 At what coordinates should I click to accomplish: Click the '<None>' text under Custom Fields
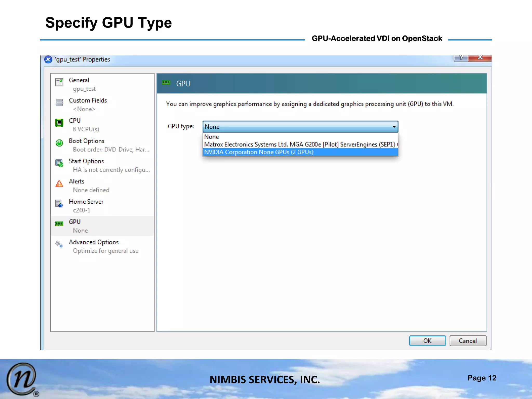point(84,109)
